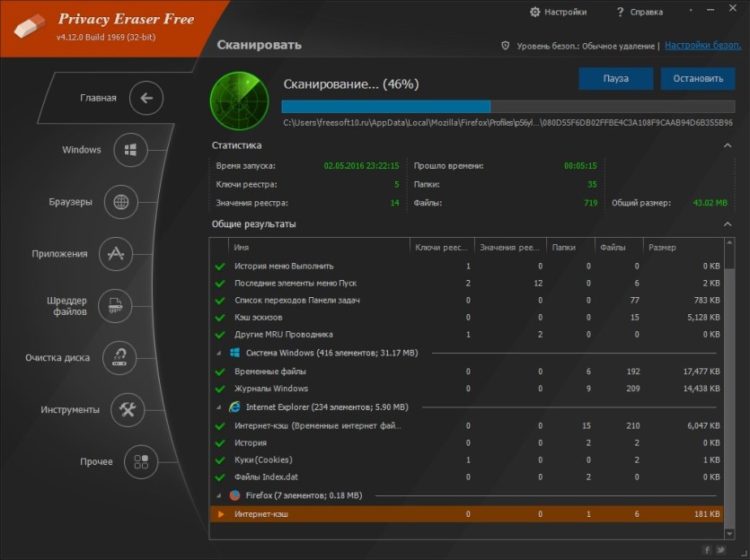Toggle checkmark for Временные файлы row
The height and width of the screenshot is (560, 750).
coord(220,372)
